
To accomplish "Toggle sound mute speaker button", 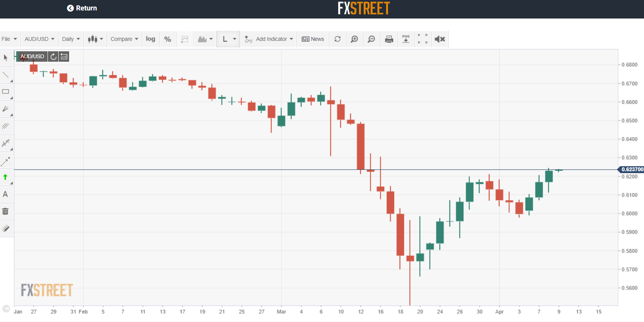I will pos(440,39).
